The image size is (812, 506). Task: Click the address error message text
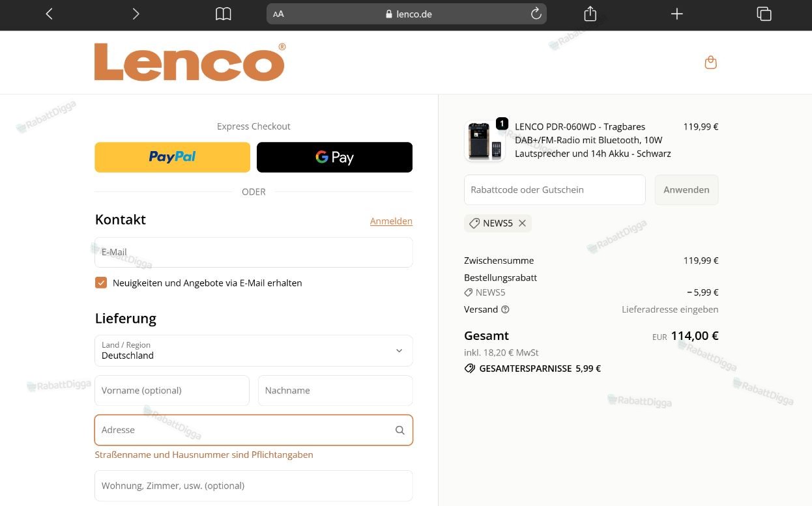(x=204, y=455)
